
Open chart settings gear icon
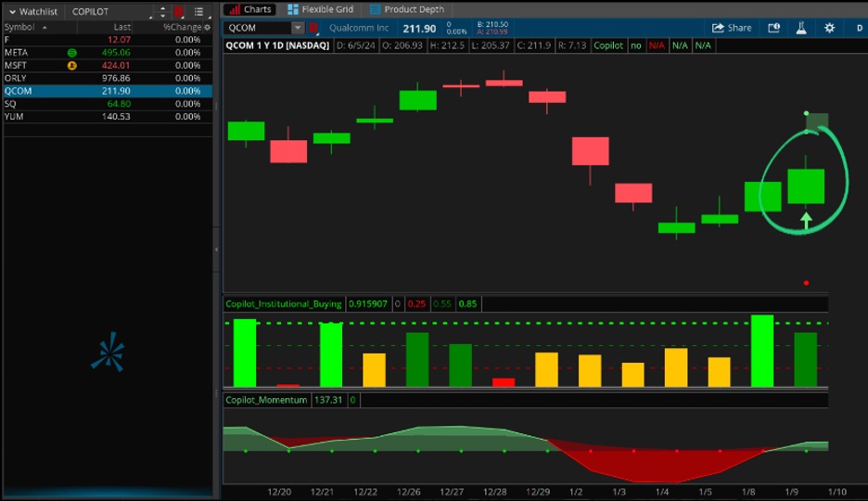click(829, 28)
